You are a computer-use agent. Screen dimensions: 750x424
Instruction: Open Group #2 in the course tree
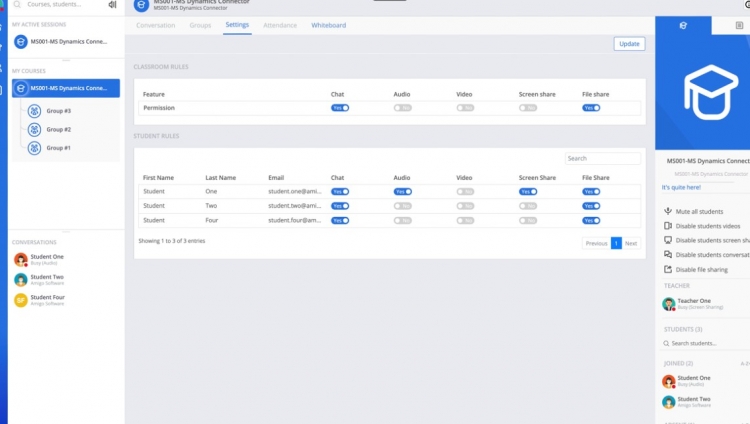click(x=58, y=129)
